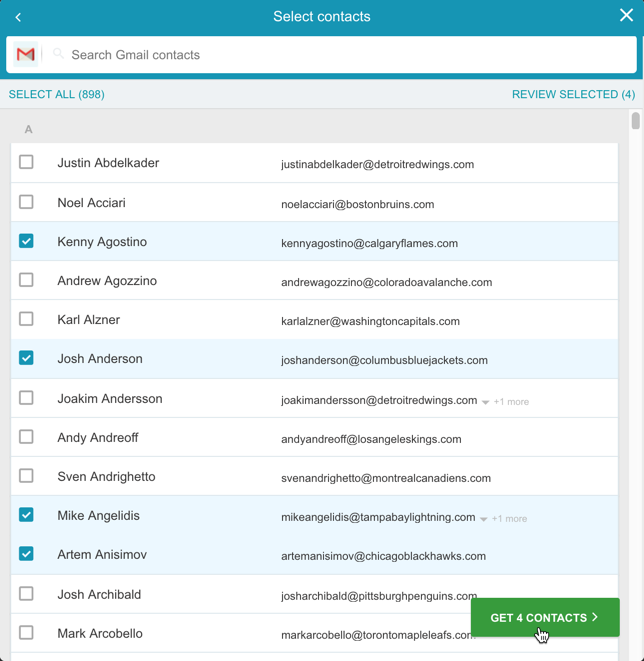Click email karlalzner@washingtoncapitals.com

tap(370, 321)
